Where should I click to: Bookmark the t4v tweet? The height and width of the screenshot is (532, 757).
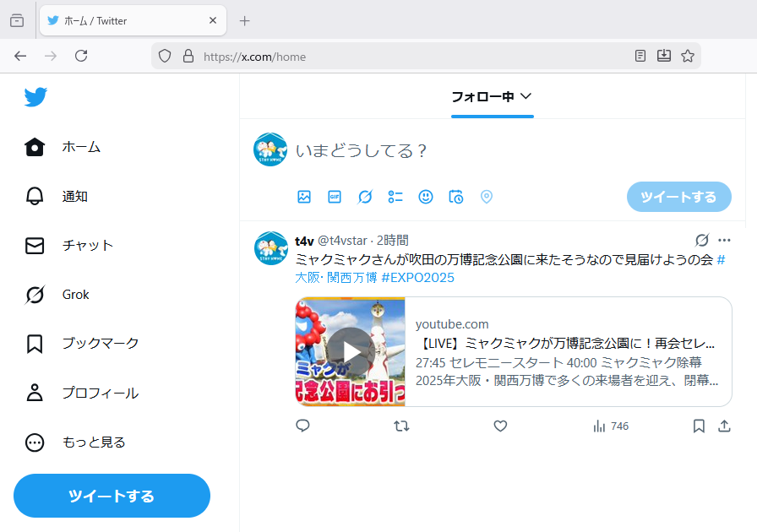[x=699, y=426]
